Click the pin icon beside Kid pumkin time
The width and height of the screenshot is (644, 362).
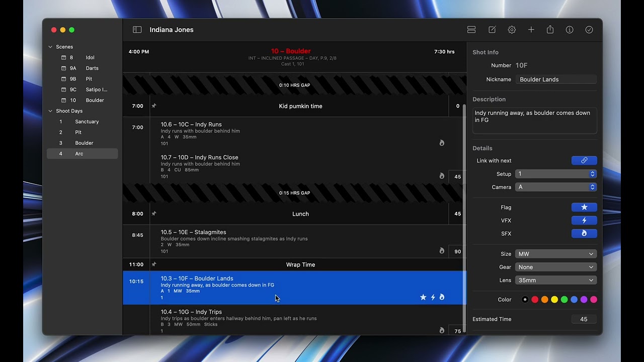point(154,106)
